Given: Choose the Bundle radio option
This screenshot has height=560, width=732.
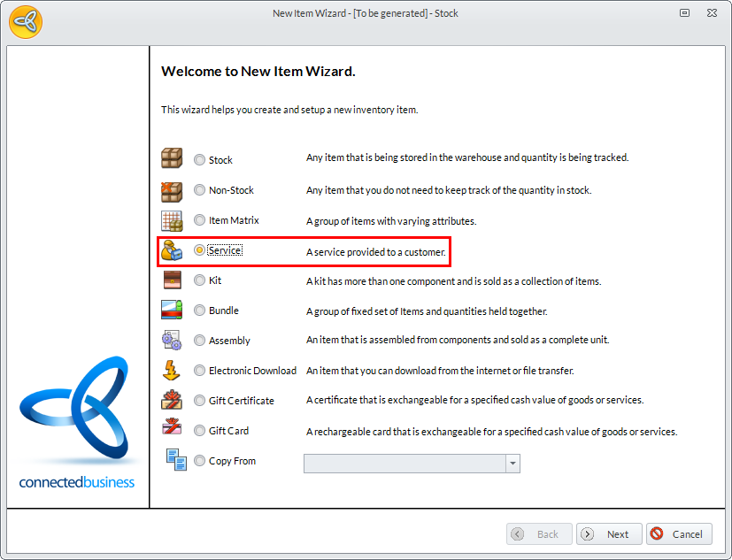Looking at the screenshot, I should (199, 311).
